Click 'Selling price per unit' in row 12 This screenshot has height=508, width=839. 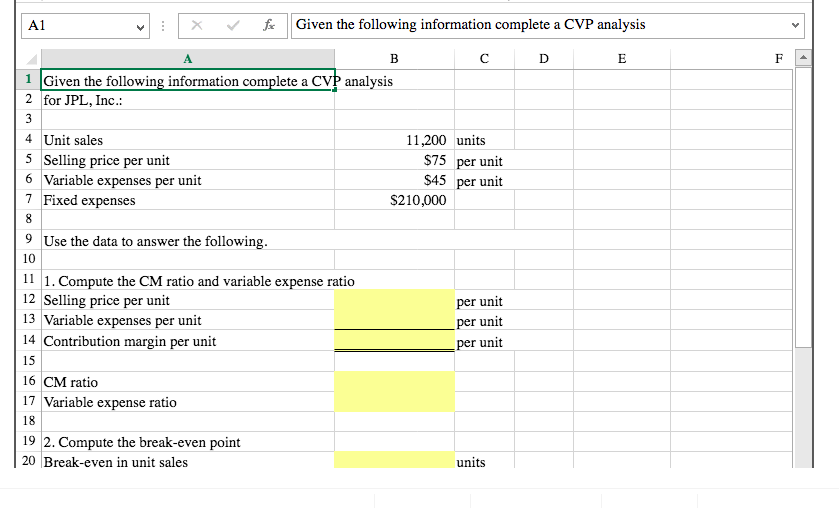(188, 300)
